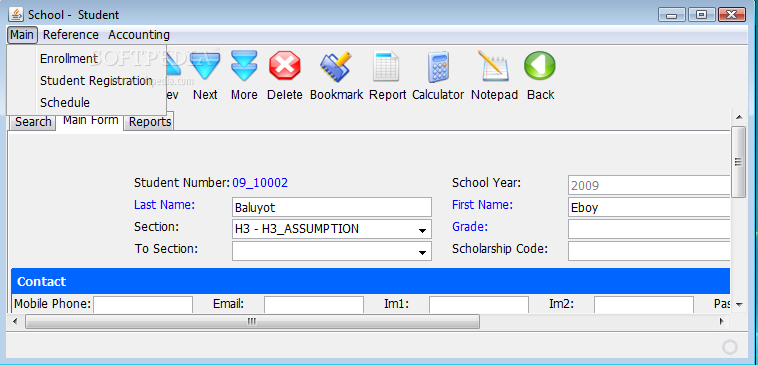Click the Email input field
This screenshot has height=365, width=758.
click(314, 305)
